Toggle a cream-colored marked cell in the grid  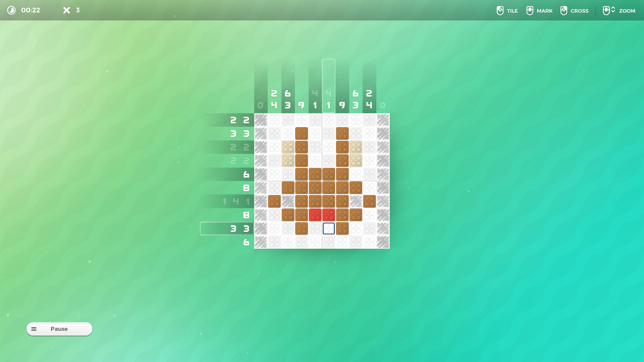click(x=288, y=147)
